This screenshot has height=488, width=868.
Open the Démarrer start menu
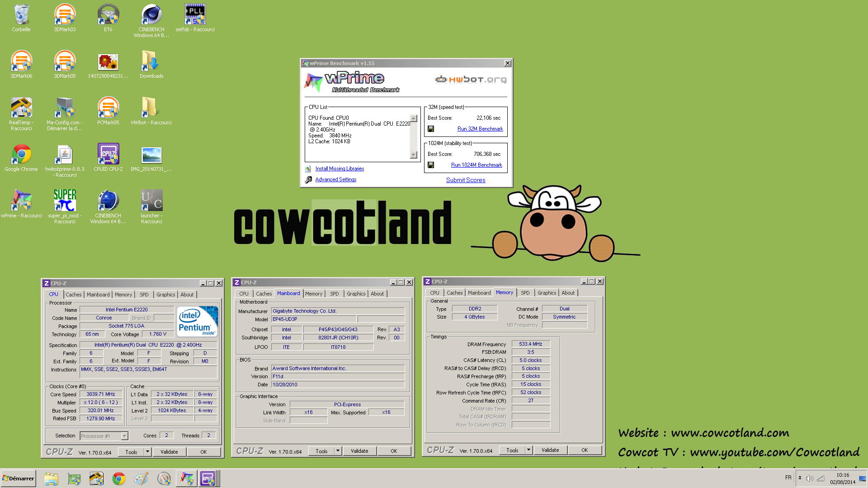18,479
